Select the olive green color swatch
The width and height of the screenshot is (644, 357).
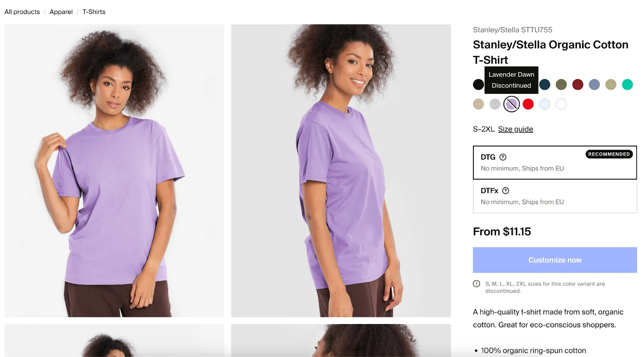point(561,84)
